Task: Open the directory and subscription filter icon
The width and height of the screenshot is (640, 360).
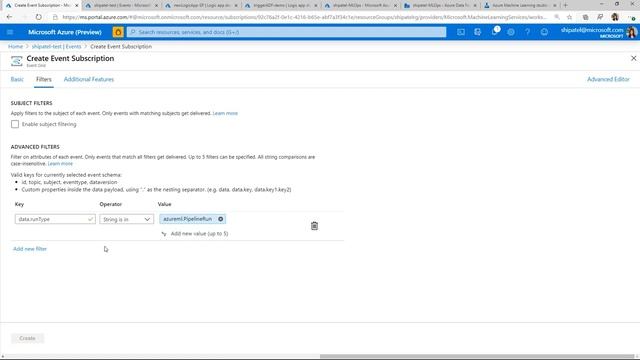Action: coord(478,32)
